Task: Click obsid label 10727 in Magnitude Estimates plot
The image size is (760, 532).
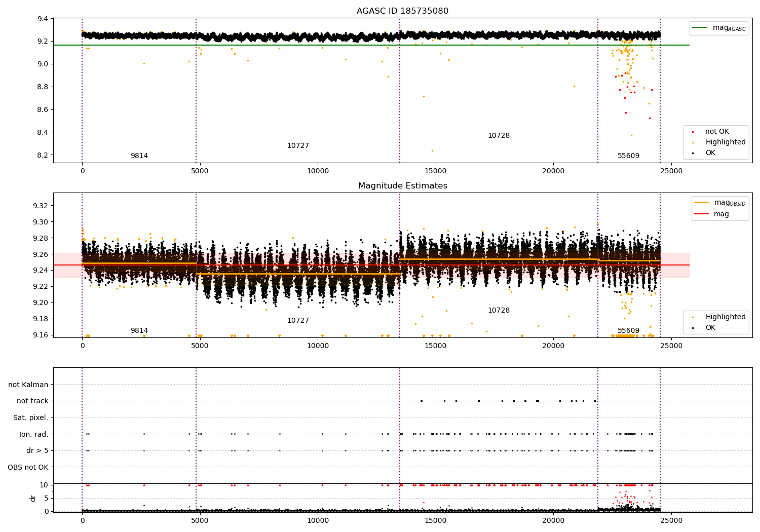Action: coord(298,321)
